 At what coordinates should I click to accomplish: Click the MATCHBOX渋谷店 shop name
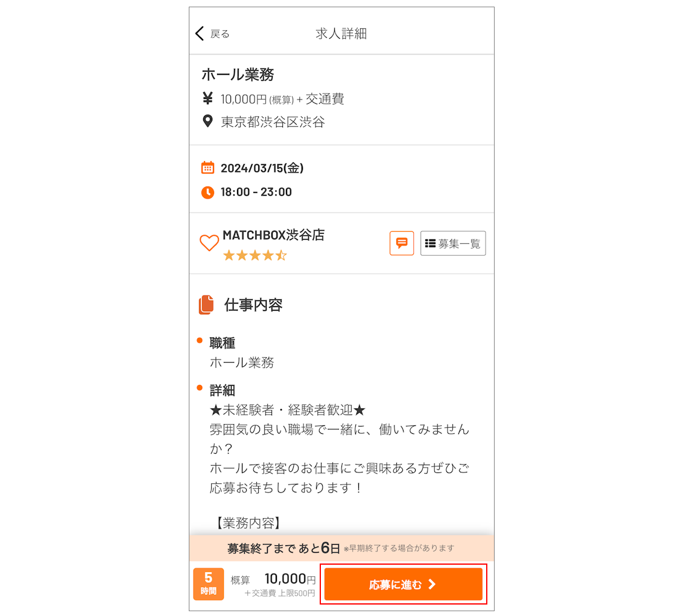(x=273, y=235)
